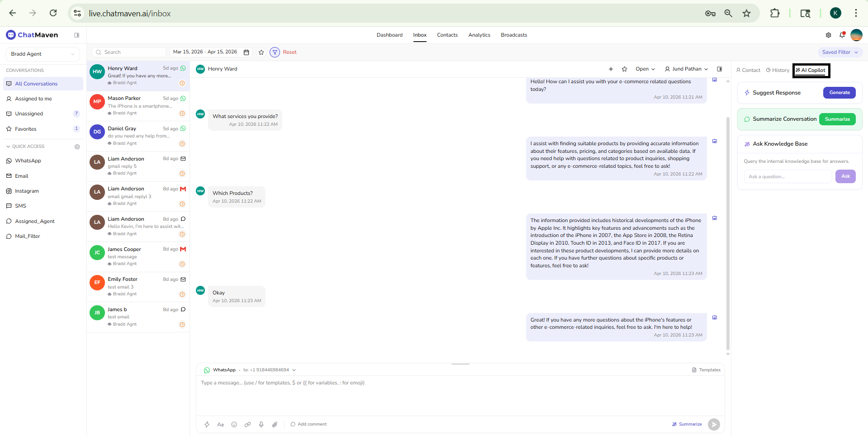Click the green Summarize button
The width and height of the screenshot is (868, 436).
point(837,119)
